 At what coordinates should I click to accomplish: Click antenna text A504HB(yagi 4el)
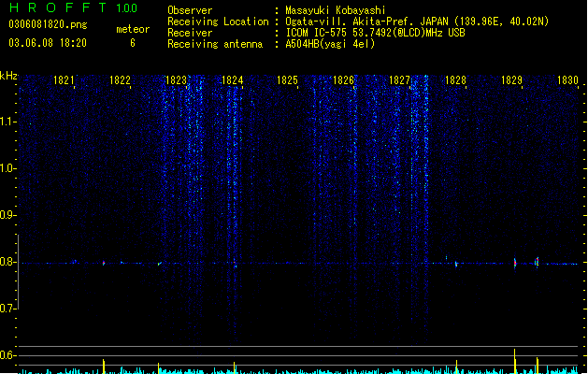click(x=330, y=44)
